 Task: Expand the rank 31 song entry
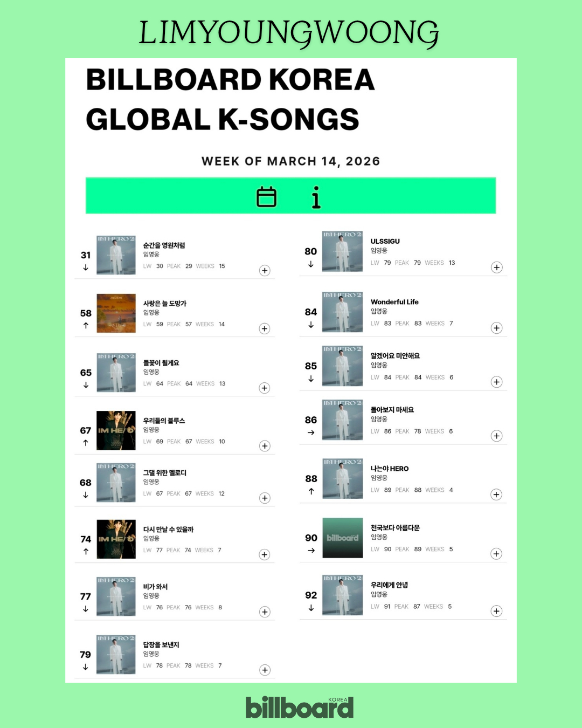click(x=265, y=271)
